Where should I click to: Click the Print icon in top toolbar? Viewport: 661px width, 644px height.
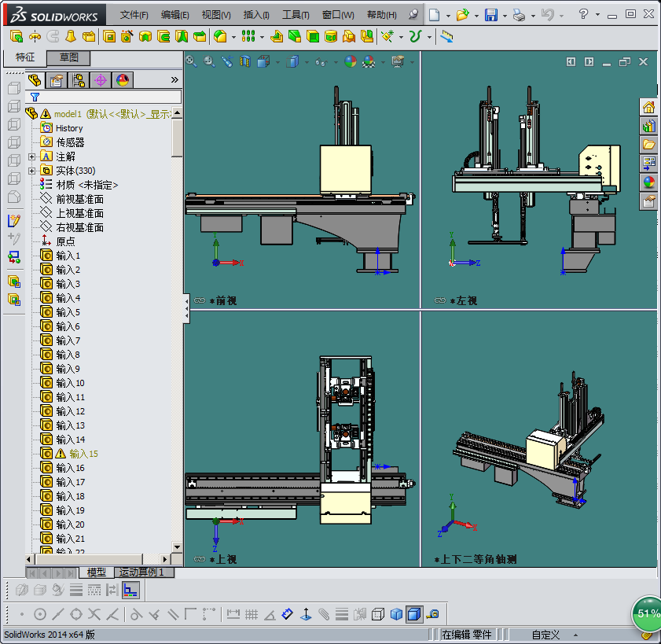(x=518, y=15)
